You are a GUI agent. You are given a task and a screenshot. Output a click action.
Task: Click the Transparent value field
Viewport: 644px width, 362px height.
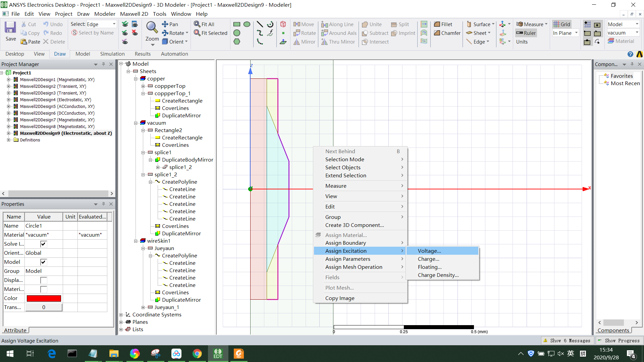[43, 307]
